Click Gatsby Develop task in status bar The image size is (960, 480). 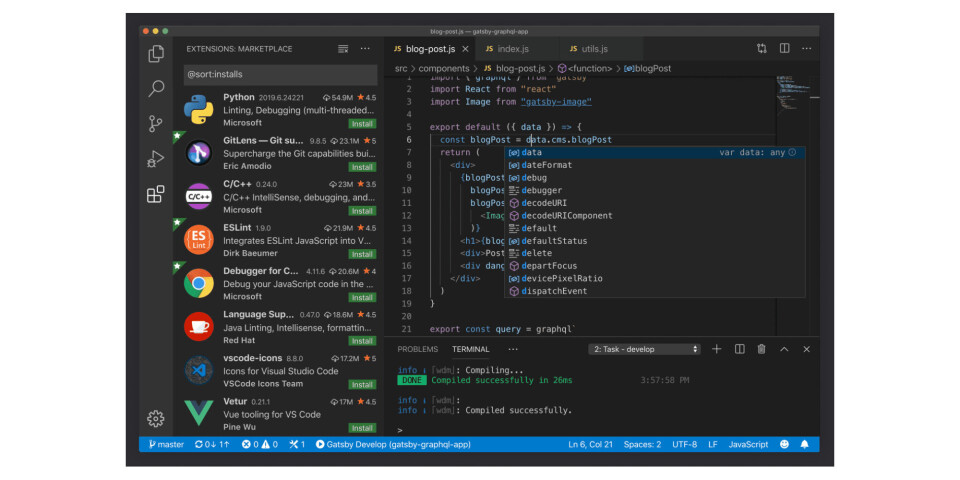[x=393, y=444]
